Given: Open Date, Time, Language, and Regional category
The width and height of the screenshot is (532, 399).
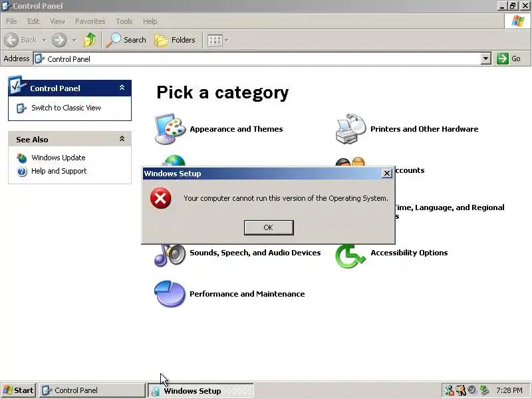Looking at the screenshot, I should point(450,211).
